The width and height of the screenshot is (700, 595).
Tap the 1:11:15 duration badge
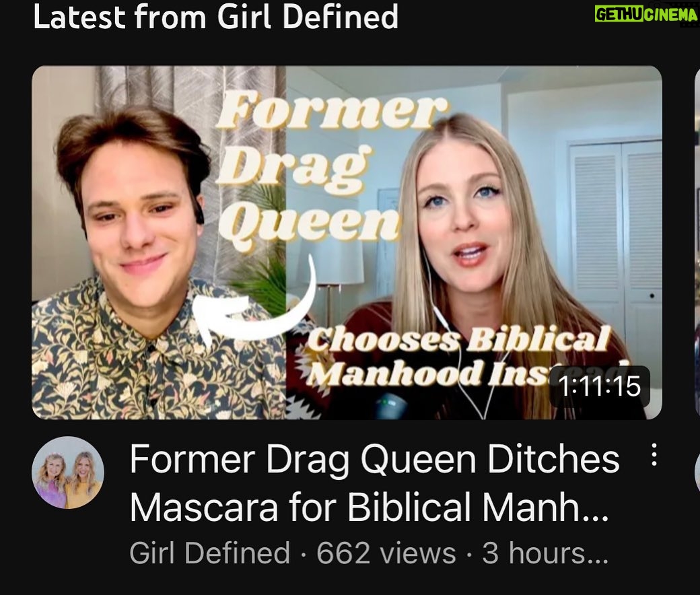point(600,386)
